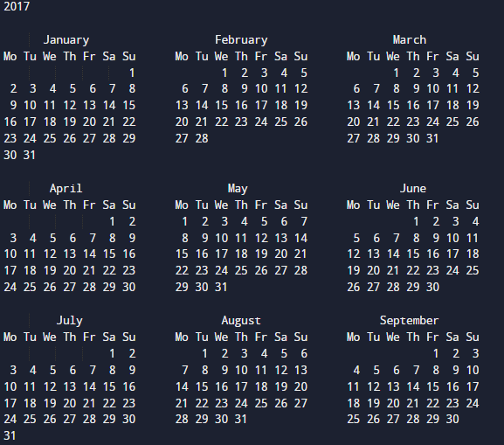
Task: Select the Mo header under May
Action: click(182, 205)
